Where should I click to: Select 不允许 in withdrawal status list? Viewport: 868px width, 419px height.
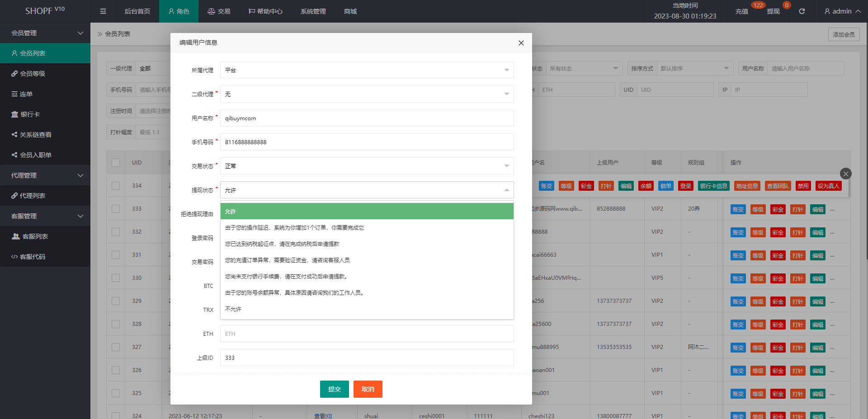click(233, 309)
